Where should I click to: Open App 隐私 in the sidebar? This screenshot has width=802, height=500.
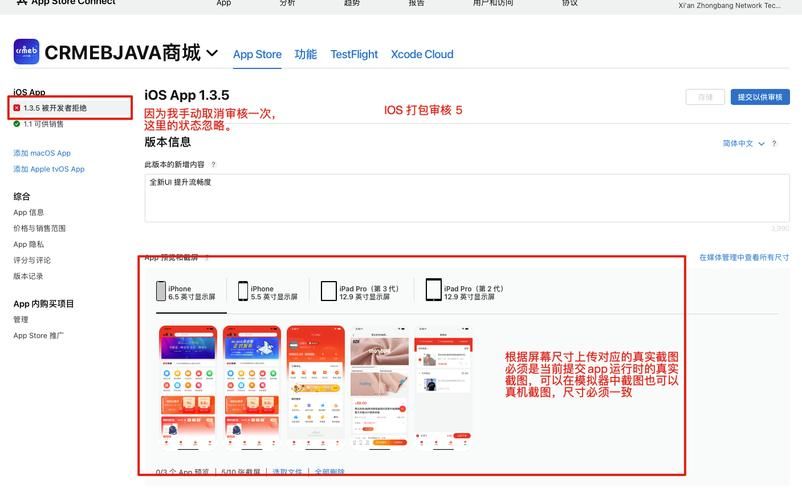pos(29,244)
